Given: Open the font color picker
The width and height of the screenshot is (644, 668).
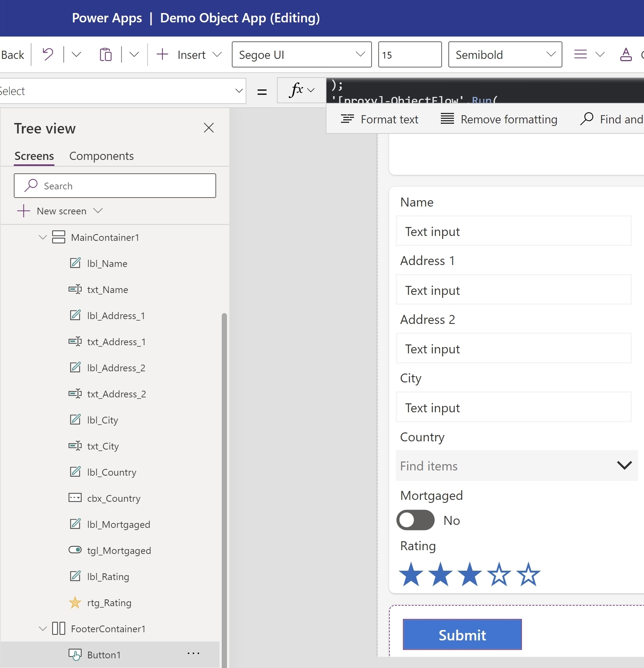Looking at the screenshot, I should click(625, 54).
